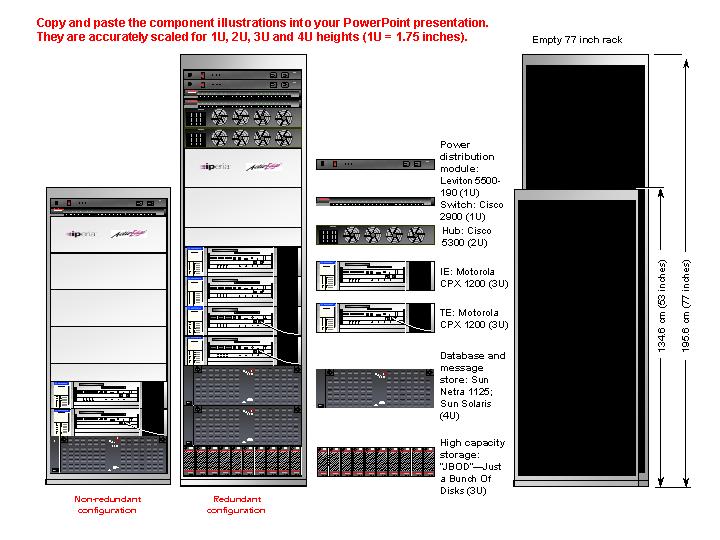720x540 pixels.
Task: Click the ipenia logo panel in non-redundant rack
Action: pos(108,234)
